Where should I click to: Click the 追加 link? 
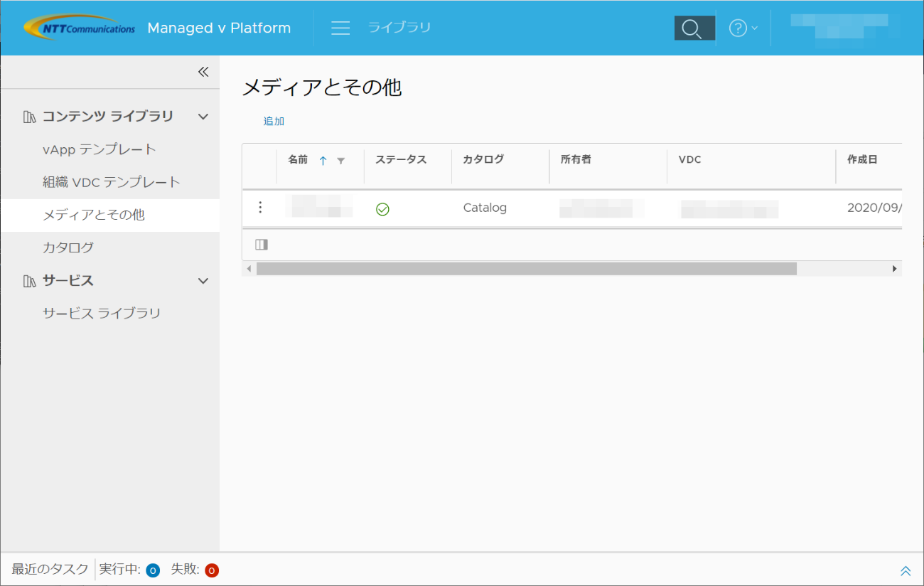click(x=274, y=121)
